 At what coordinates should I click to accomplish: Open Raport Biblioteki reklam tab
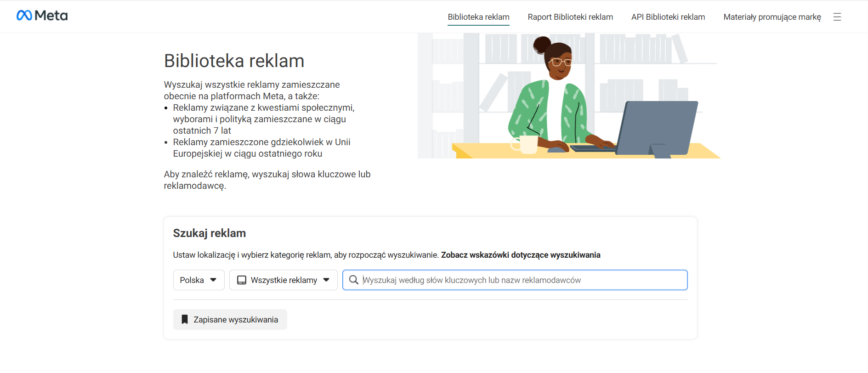coord(570,17)
